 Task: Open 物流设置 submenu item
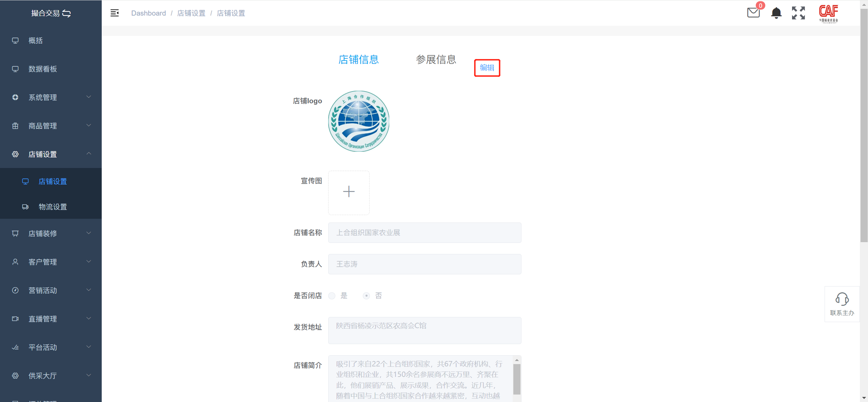pos(53,207)
